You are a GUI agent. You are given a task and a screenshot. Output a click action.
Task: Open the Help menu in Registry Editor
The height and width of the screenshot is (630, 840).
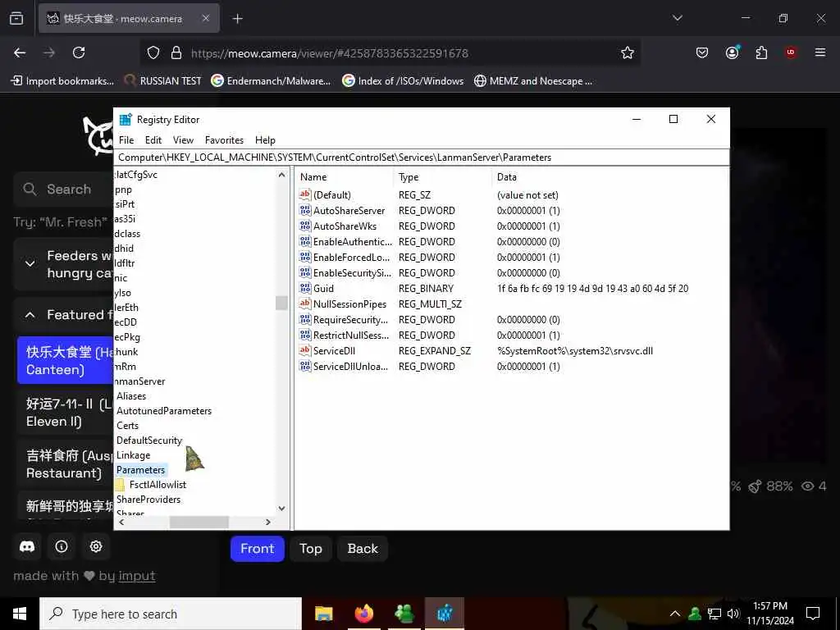(265, 139)
